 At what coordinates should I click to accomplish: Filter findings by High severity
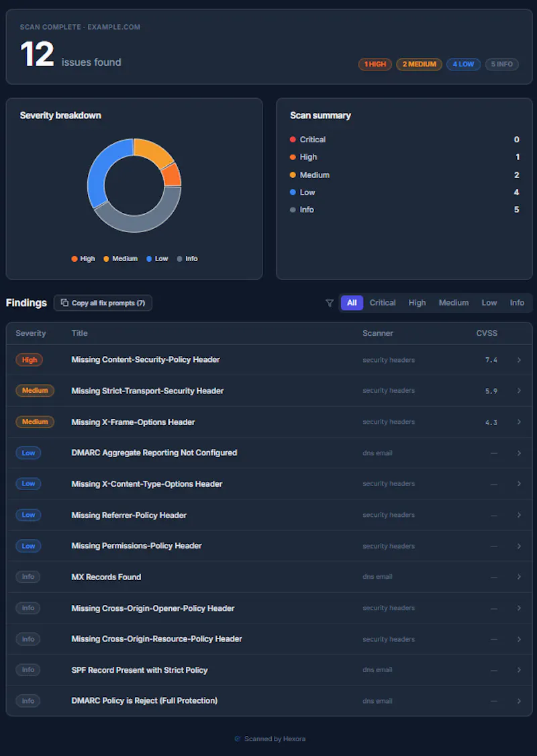pos(417,303)
